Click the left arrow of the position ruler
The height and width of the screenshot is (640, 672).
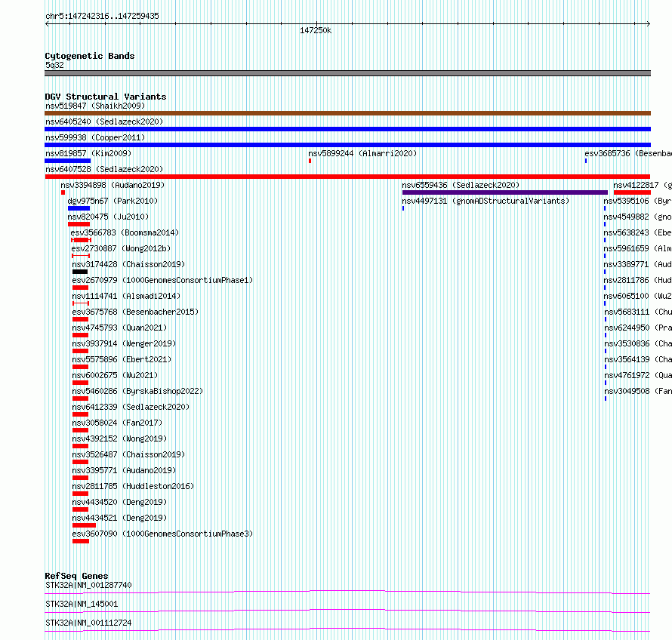click(47, 24)
